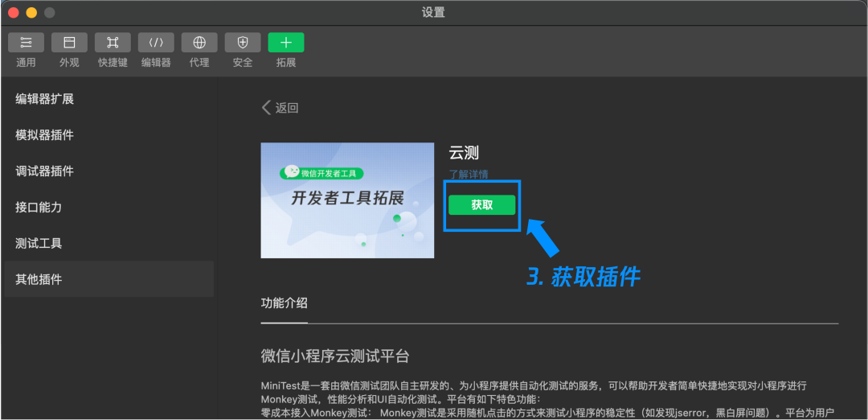Close the 设置 window with red button

(x=14, y=12)
